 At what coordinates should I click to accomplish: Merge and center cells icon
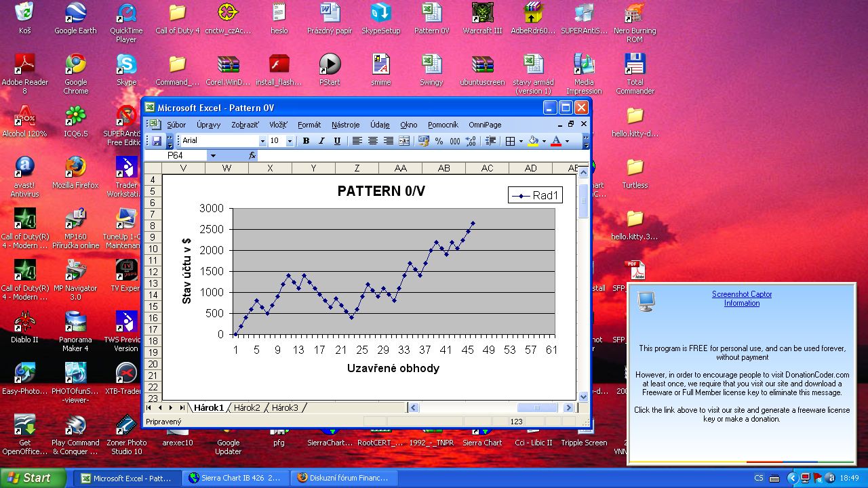tap(404, 141)
